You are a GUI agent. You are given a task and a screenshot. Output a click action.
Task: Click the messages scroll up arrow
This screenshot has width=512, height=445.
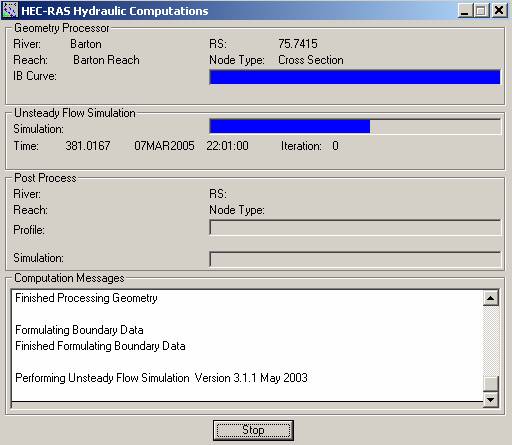[x=491, y=298]
